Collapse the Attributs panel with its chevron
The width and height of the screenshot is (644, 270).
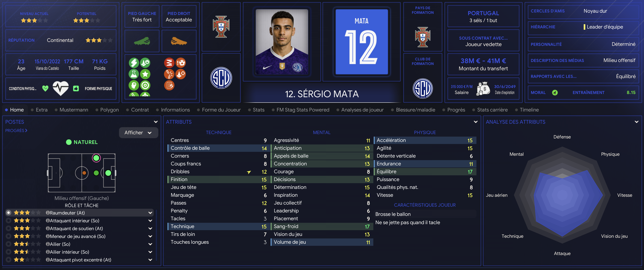coord(476,122)
